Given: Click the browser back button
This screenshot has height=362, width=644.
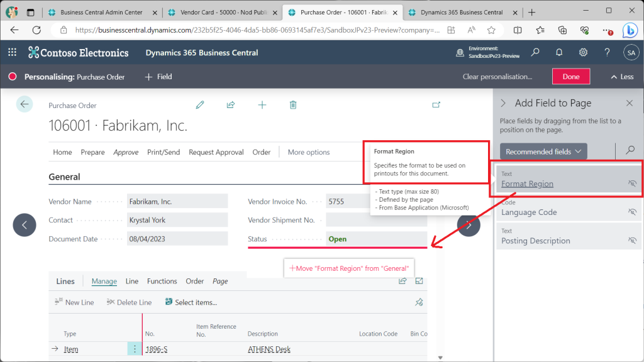Looking at the screenshot, I should pos(14,30).
